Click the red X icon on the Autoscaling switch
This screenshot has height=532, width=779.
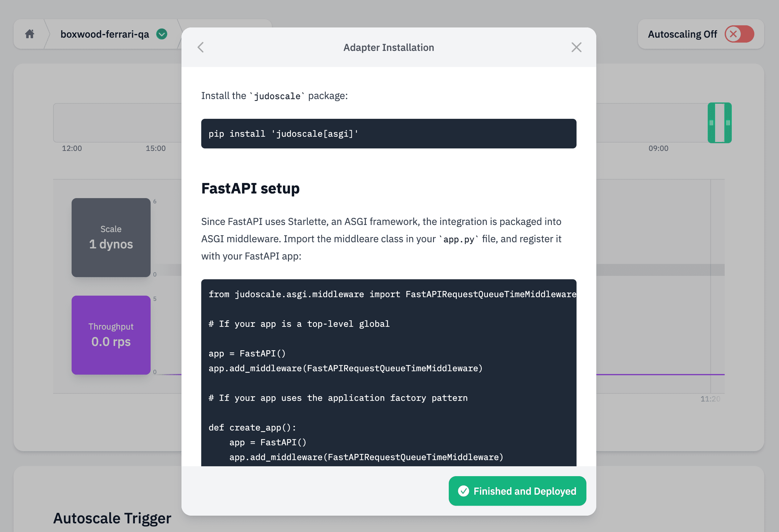[734, 34]
